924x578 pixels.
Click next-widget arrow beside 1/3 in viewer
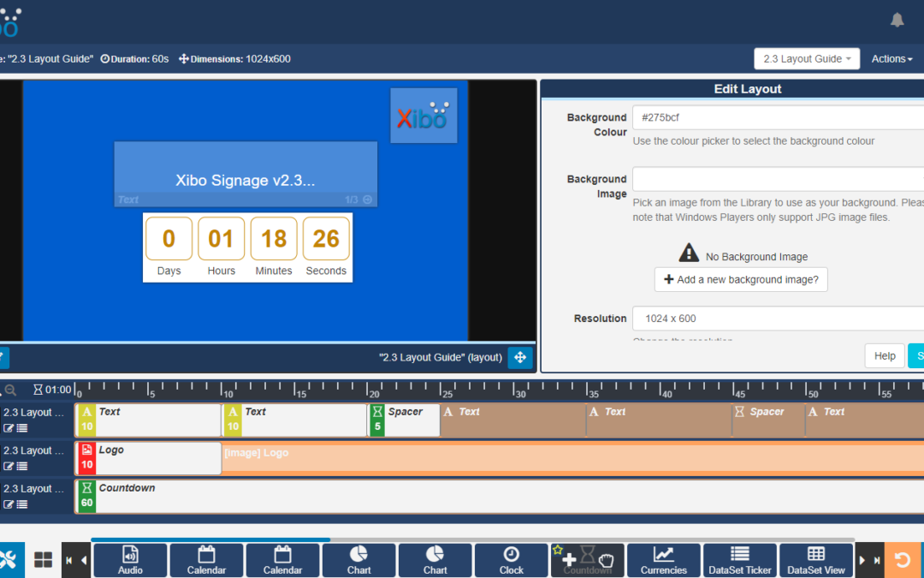[x=368, y=200]
